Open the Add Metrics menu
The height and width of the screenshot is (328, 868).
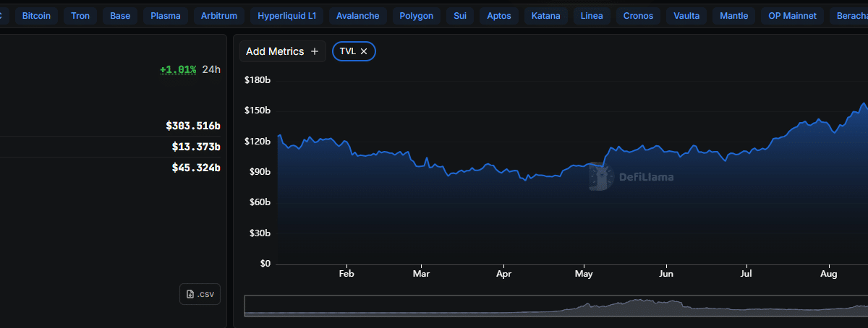pyautogui.click(x=282, y=51)
